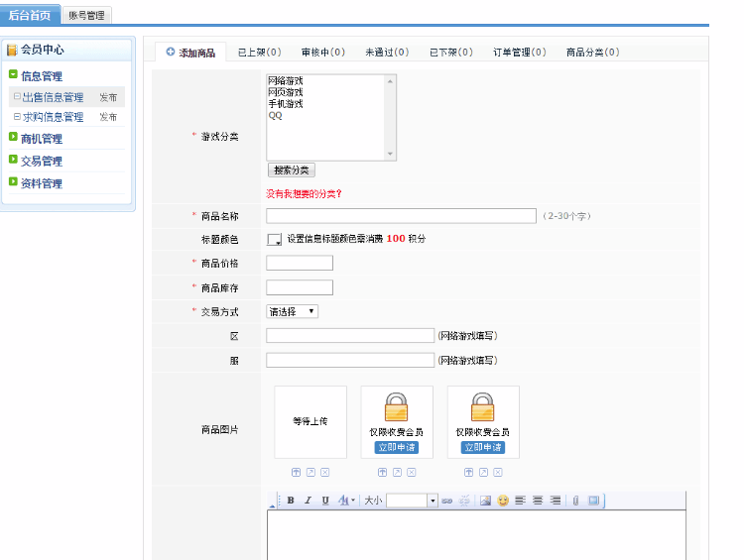
Task: Upload image for the first picture slot
Action: pos(296,472)
